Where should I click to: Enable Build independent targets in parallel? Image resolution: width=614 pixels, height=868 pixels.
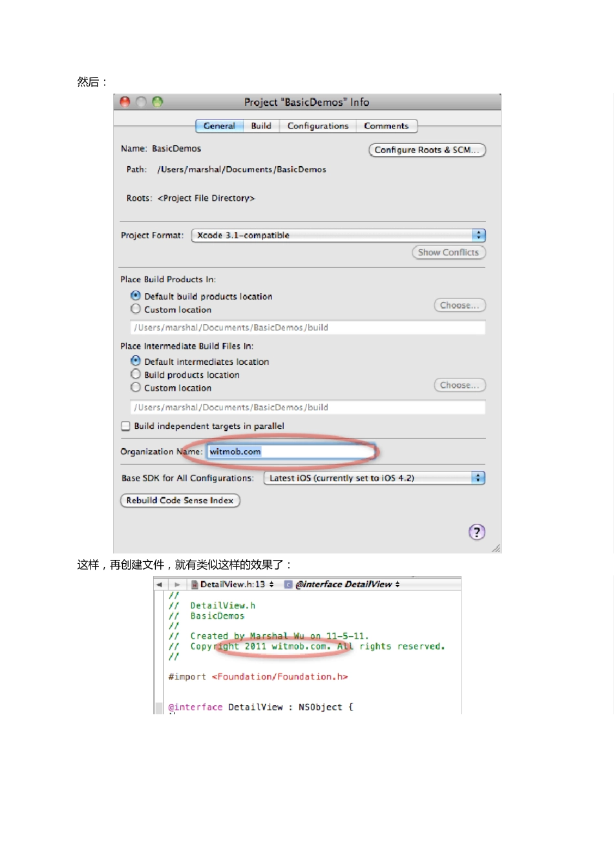[x=126, y=426]
